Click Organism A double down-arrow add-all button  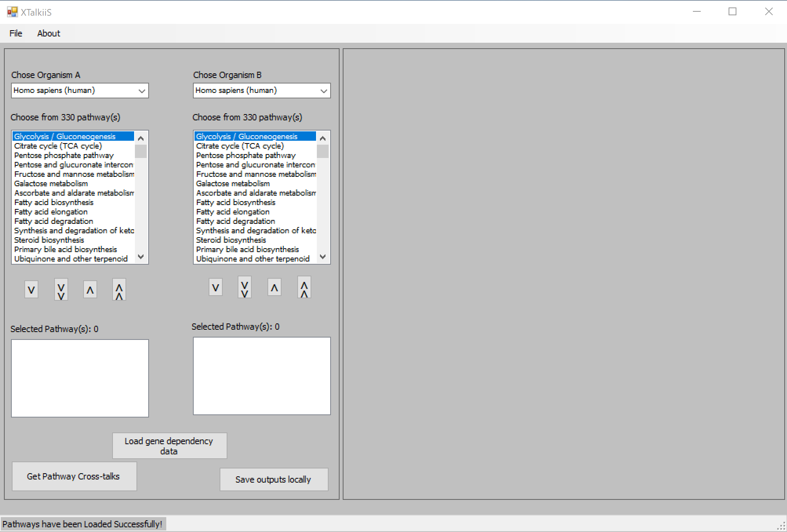point(61,290)
